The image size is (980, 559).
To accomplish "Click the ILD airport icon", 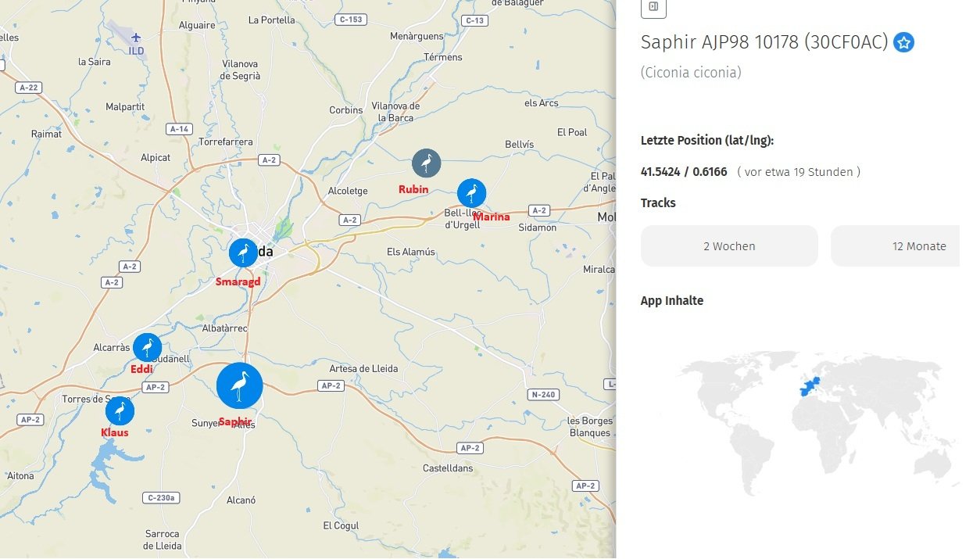I will 137,38.
